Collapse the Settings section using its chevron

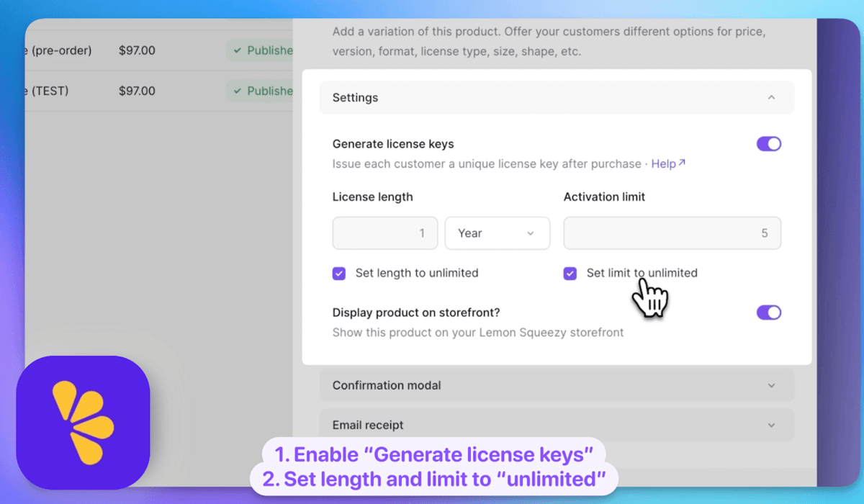(x=771, y=97)
